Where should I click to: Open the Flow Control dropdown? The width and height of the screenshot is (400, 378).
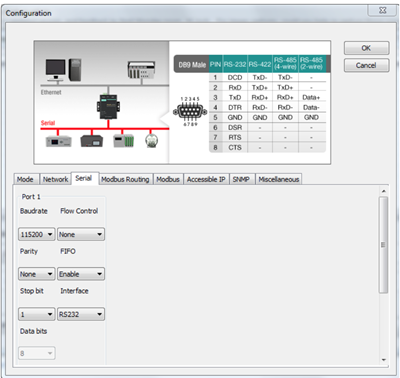pos(81,234)
